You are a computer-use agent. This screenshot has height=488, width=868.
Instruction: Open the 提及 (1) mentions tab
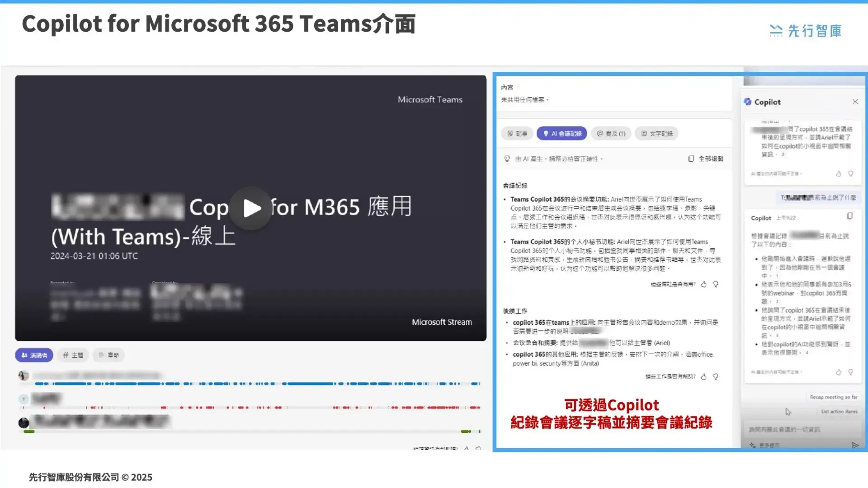[x=611, y=133]
